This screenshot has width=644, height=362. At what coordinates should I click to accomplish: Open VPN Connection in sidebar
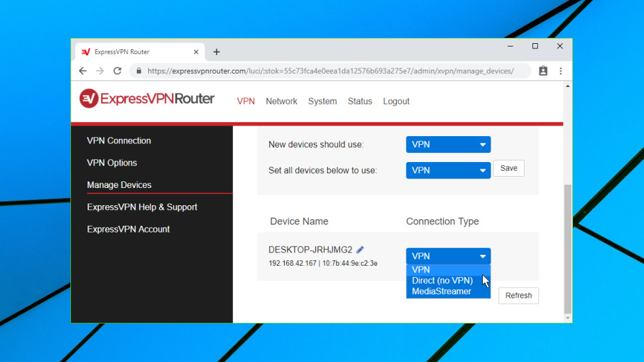click(x=119, y=141)
